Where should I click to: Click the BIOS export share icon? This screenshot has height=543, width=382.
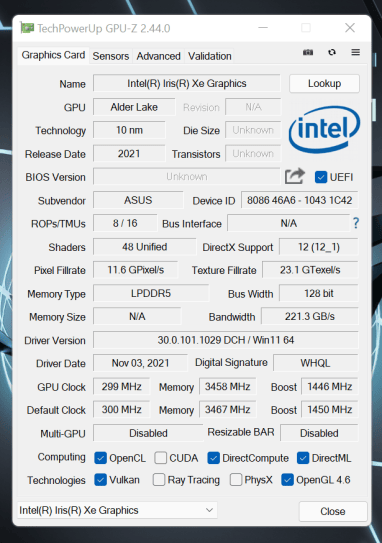point(295,176)
